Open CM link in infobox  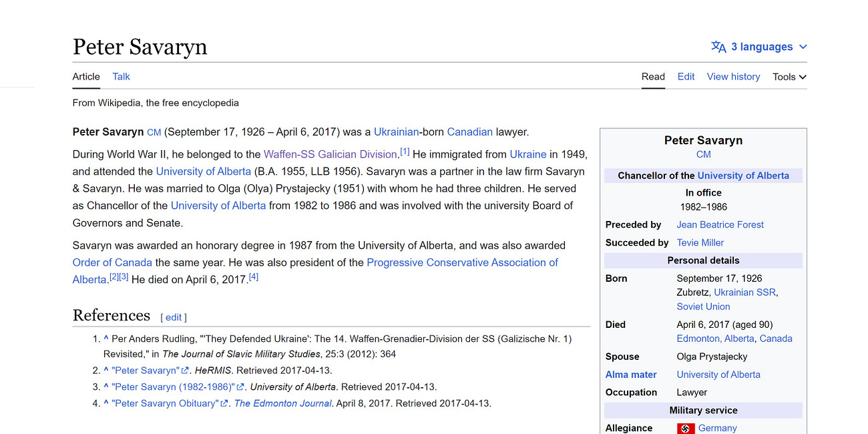(x=704, y=154)
